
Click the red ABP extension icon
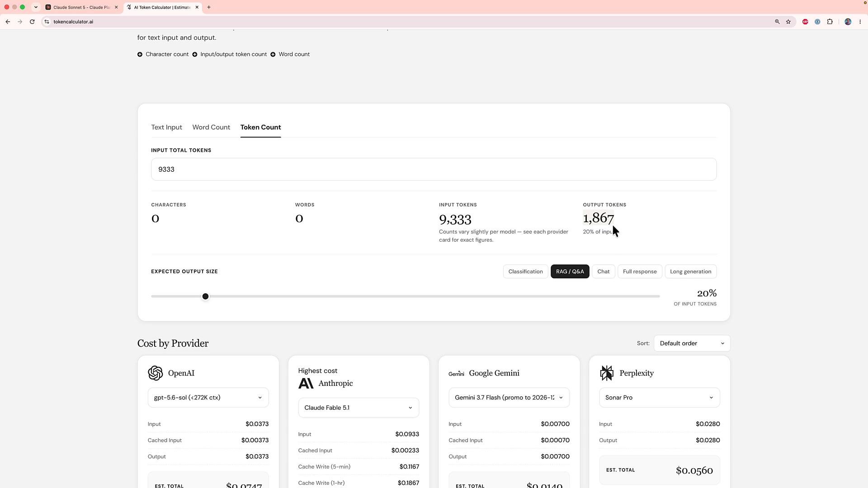(805, 22)
